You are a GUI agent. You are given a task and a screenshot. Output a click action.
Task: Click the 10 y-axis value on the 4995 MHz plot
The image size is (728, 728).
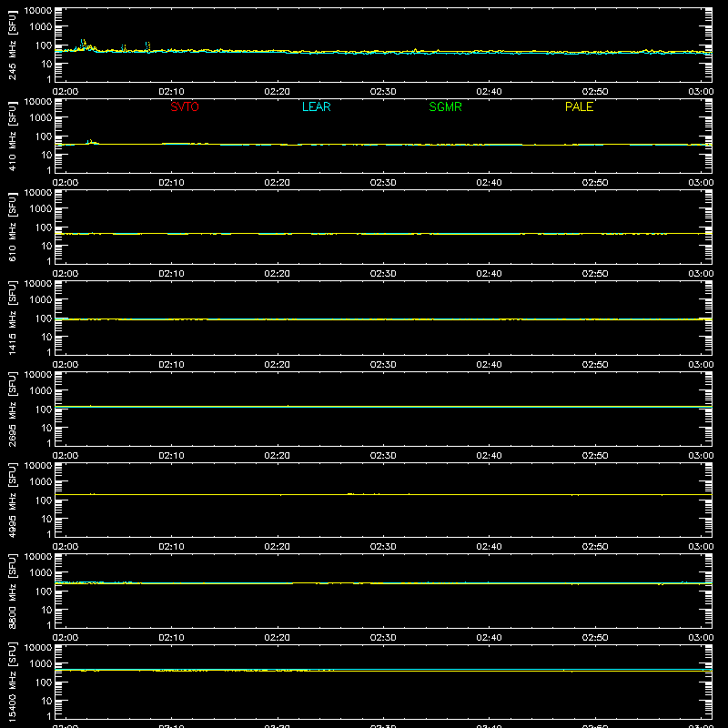46,519
